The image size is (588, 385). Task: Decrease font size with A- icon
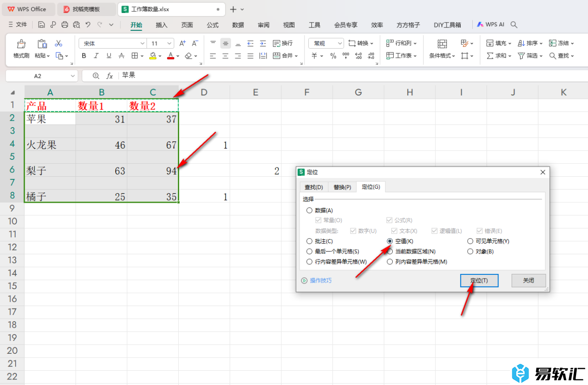[x=195, y=44]
